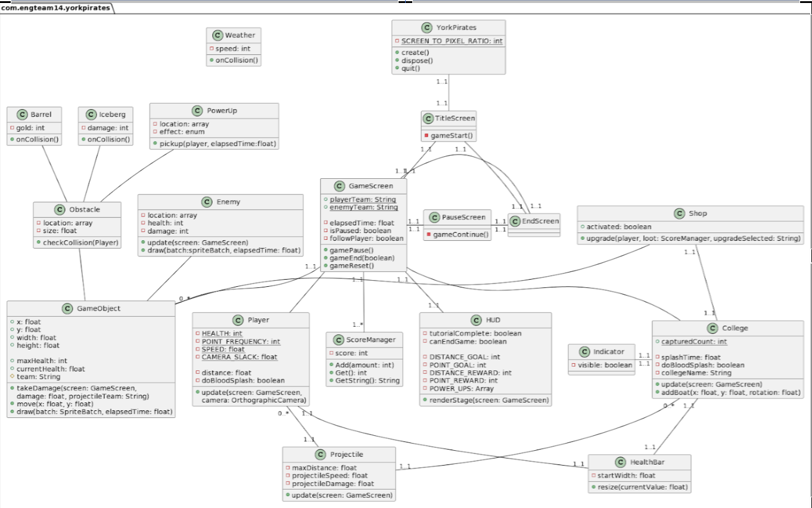
Task: Click currentHealth: float in GameObject
Action: point(51,369)
